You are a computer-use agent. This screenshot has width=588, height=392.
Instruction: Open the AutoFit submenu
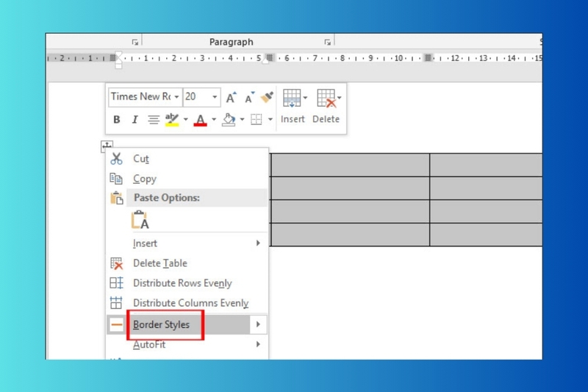click(x=187, y=344)
